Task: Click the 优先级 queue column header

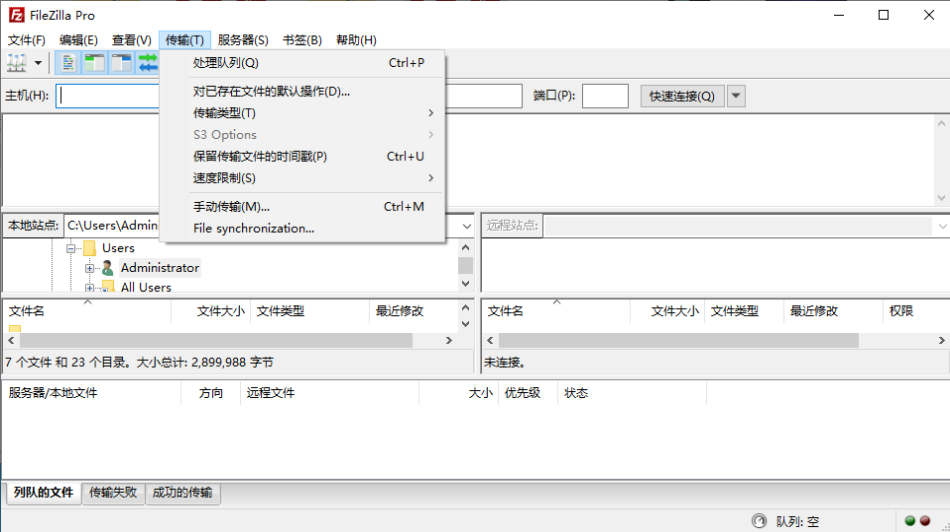Action: 528,393
